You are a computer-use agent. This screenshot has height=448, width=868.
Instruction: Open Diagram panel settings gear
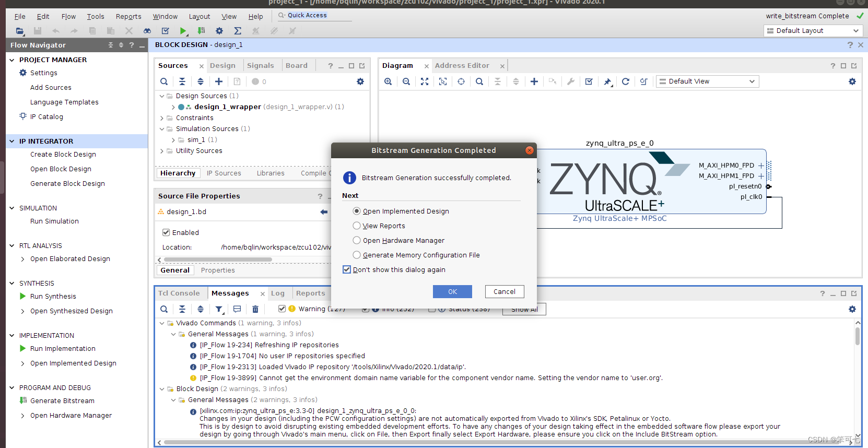coord(852,81)
